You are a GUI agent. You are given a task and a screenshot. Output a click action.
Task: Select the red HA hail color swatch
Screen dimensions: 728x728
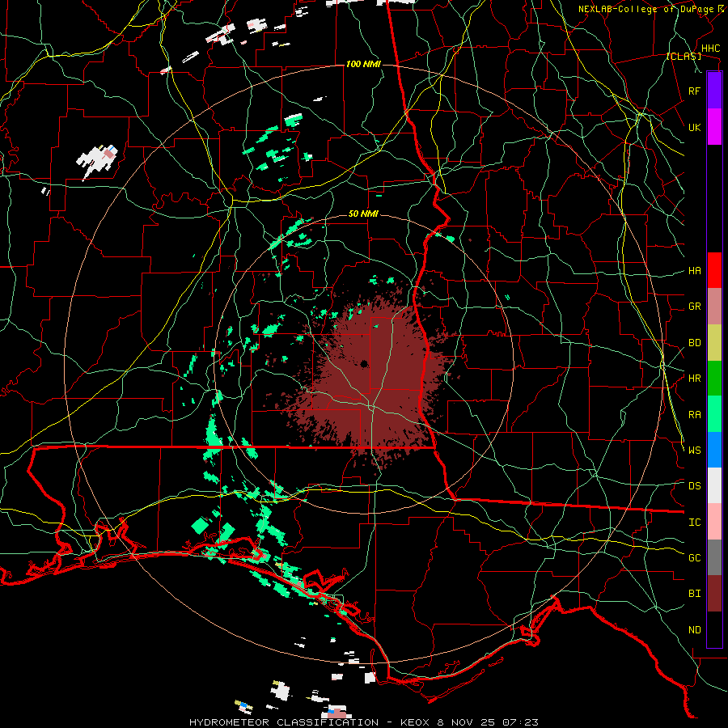pyautogui.click(x=714, y=270)
